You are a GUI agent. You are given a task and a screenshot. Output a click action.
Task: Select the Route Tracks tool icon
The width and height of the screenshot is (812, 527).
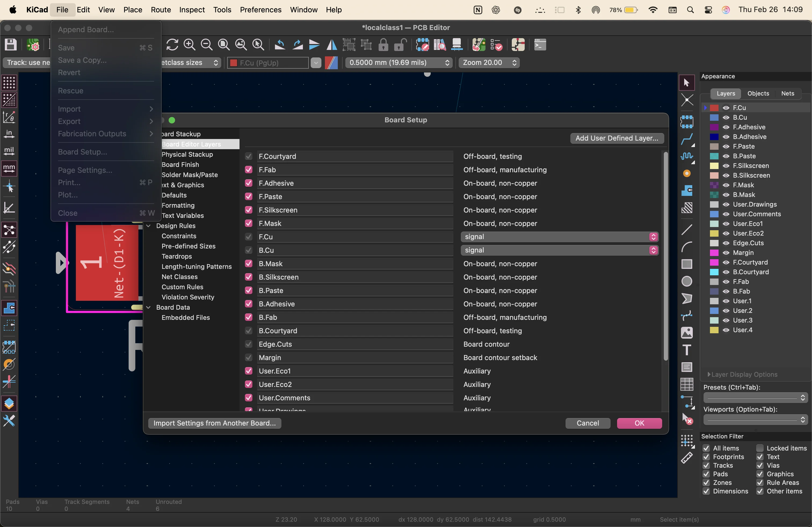687,138
